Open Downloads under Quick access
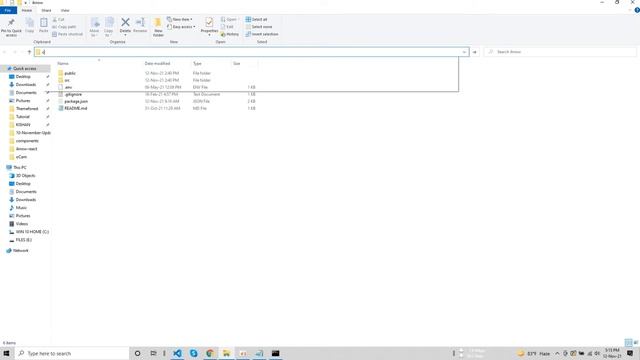This screenshot has height=360, width=640. pyautogui.click(x=26, y=84)
